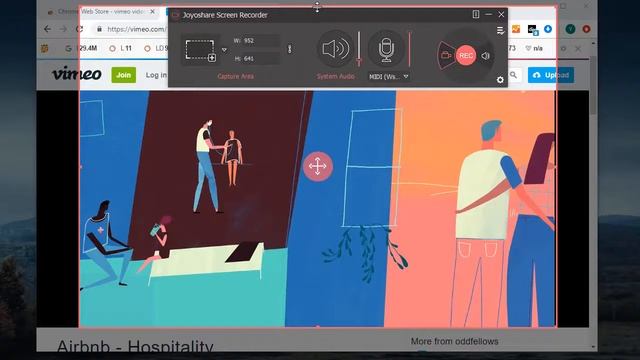The image size is (640, 360).
Task: Click the Joyoshare mini-mode window icon
Action: click(x=476, y=15)
